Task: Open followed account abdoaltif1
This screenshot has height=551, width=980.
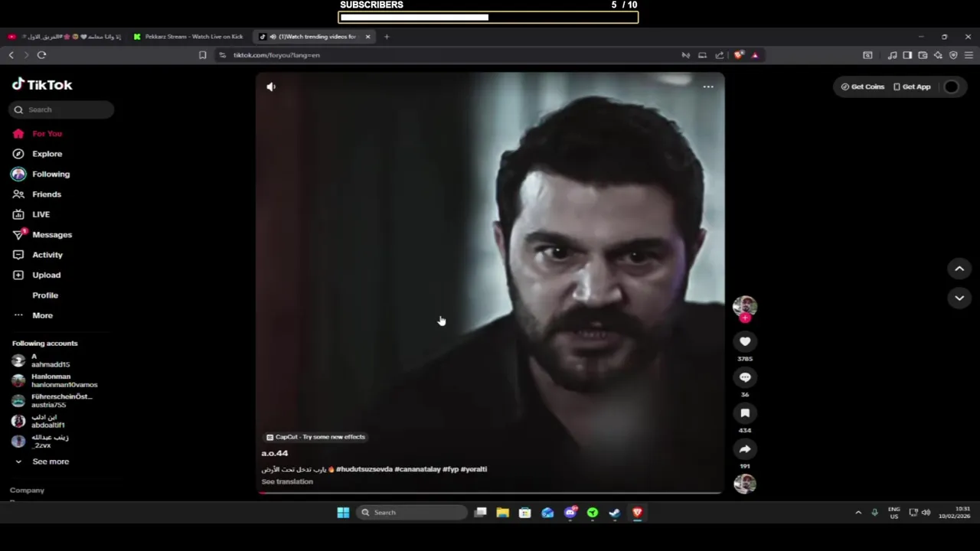Action: click(38, 421)
